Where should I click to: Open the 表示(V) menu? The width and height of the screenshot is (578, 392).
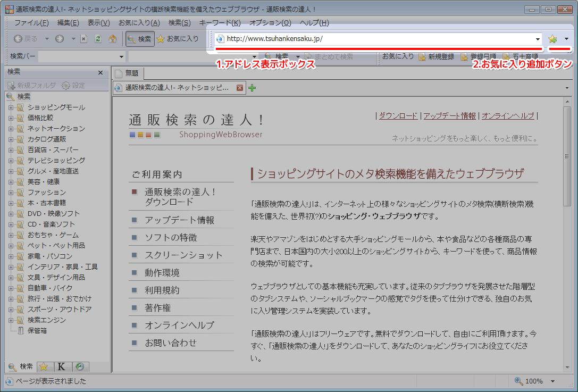pyautogui.click(x=98, y=23)
